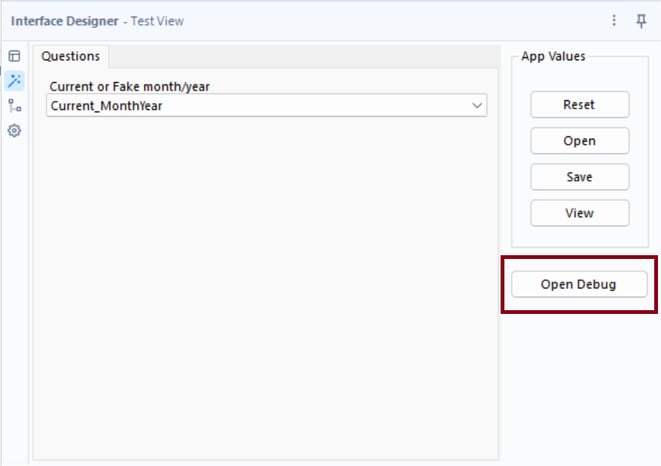The height and width of the screenshot is (466, 661).
Task: Click the Open button under App Values
Action: click(x=579, y=141)
